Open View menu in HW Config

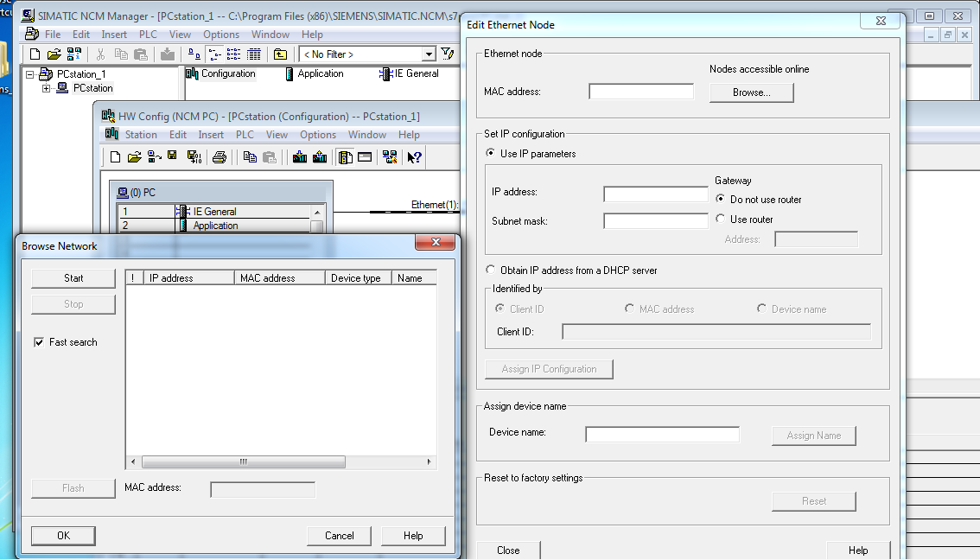pos(277,134)
